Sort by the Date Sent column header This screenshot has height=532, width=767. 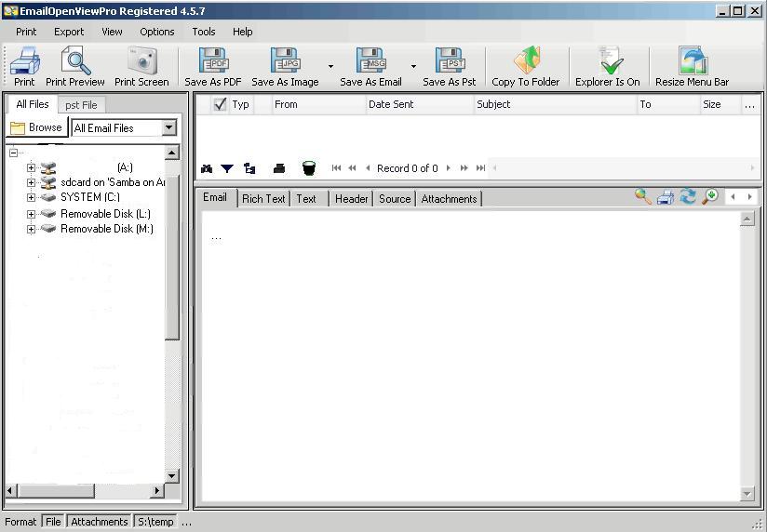pos(419,103)
